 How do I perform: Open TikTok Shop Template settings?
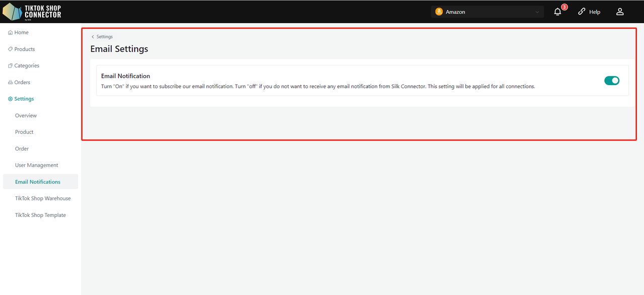tap(40, 215)
